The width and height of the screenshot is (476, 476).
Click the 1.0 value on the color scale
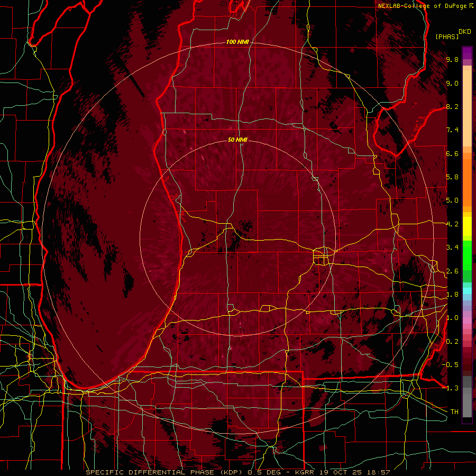[x=452, y=318]
